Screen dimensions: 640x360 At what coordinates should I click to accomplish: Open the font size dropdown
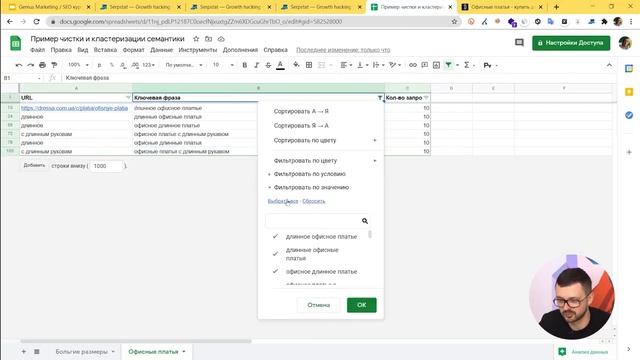tap(223, 65)
